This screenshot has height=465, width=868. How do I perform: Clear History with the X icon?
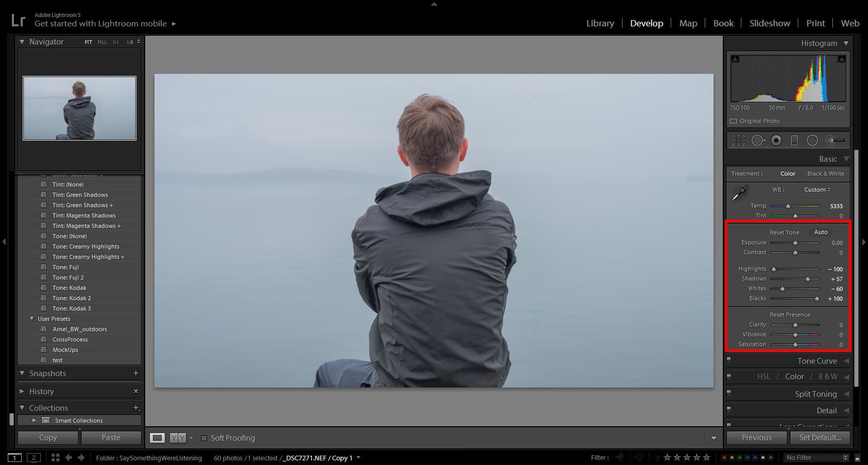[x=136, y=391]
